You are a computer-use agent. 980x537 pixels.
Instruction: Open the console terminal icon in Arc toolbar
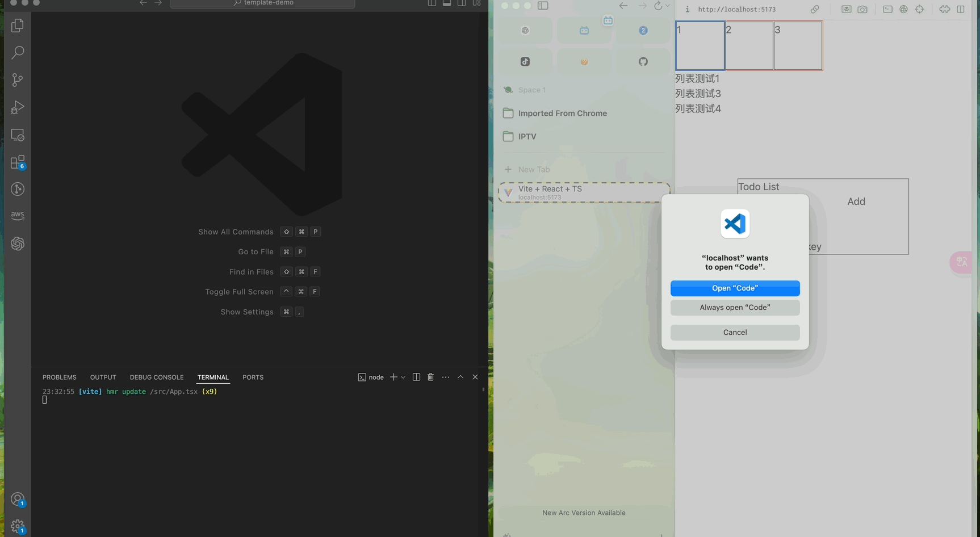(887, 9)
